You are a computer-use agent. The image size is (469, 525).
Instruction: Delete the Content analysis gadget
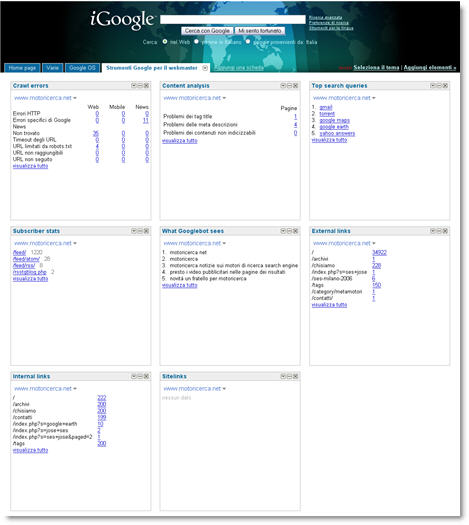tap(296, 86)
